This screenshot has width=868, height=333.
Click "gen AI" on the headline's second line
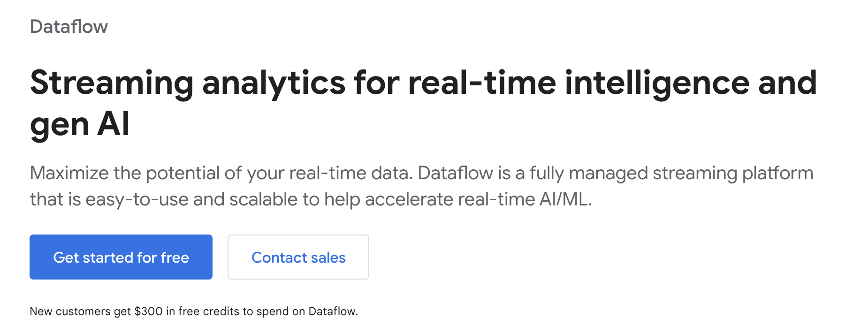[x=80, y=125]
